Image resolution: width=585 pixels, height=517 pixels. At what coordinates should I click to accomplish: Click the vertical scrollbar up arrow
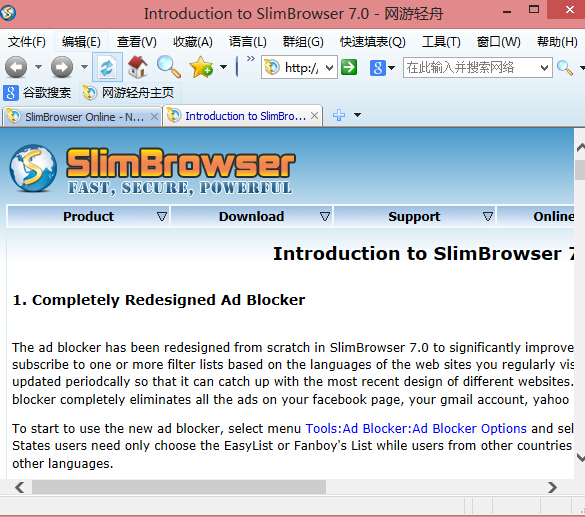(580, 147)
